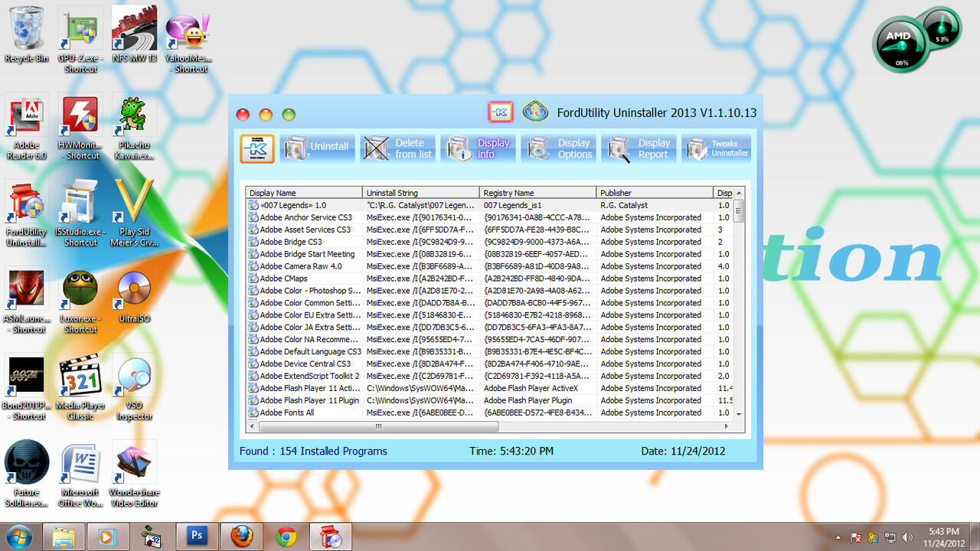Image resolution: width=980 pixels, height=551 pixels.
Task: Sort by Registry Name column header
Action: click(538, 193)
